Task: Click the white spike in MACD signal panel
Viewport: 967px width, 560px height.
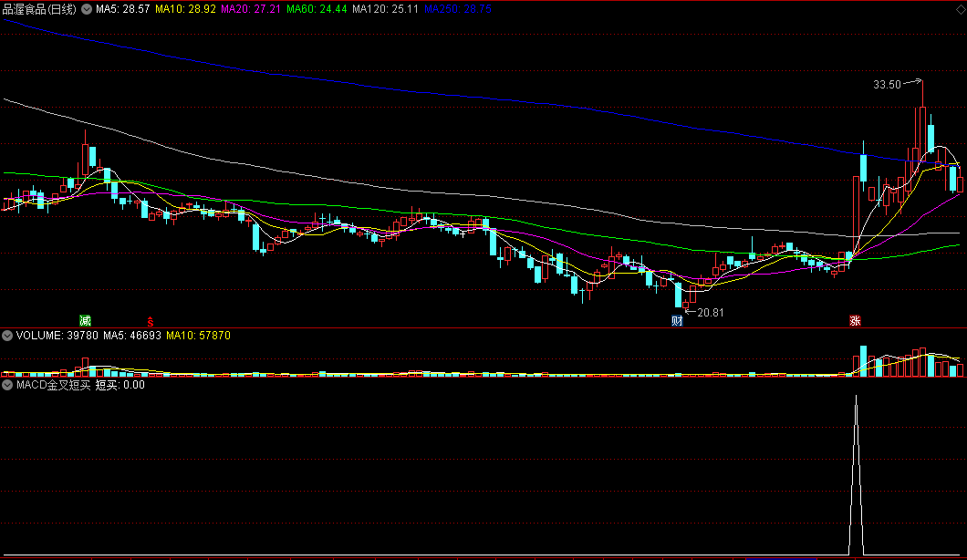Action: coord(856,475)
